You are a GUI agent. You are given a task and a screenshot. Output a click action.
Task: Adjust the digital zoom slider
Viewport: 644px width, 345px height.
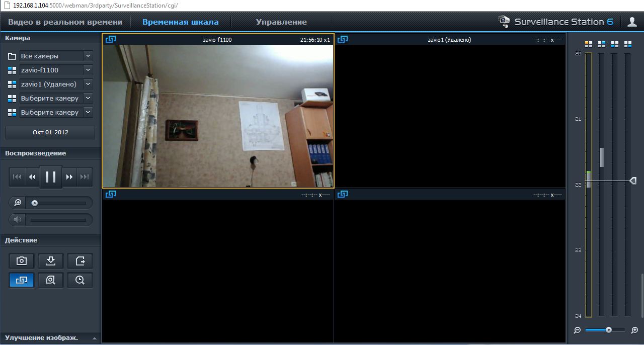pos(59,203)
